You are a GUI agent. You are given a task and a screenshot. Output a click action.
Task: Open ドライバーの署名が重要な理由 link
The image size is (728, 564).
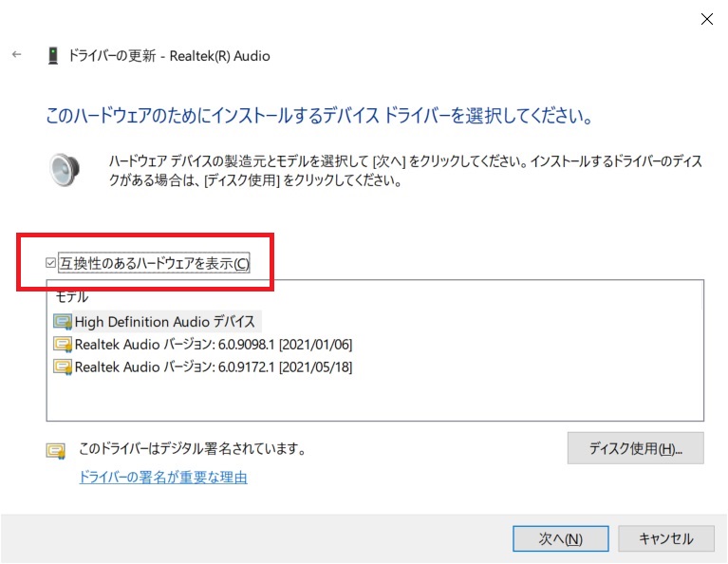coord(163,478)
